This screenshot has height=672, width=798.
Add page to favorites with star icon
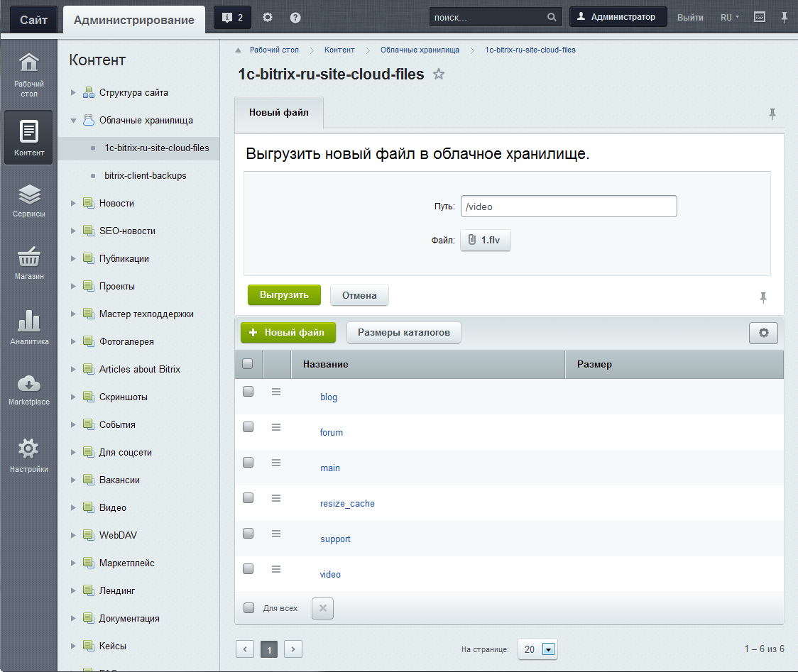(x=439, y=74)
